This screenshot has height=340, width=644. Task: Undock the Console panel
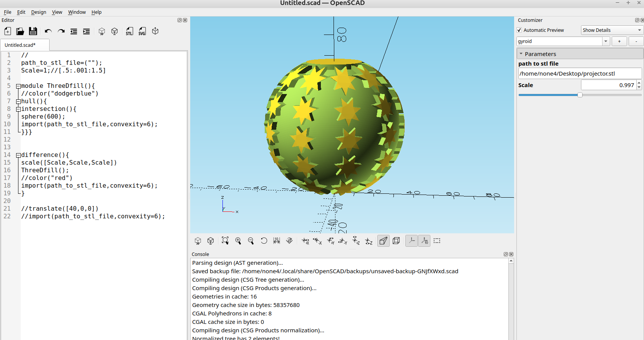click(x=506, y=254)
